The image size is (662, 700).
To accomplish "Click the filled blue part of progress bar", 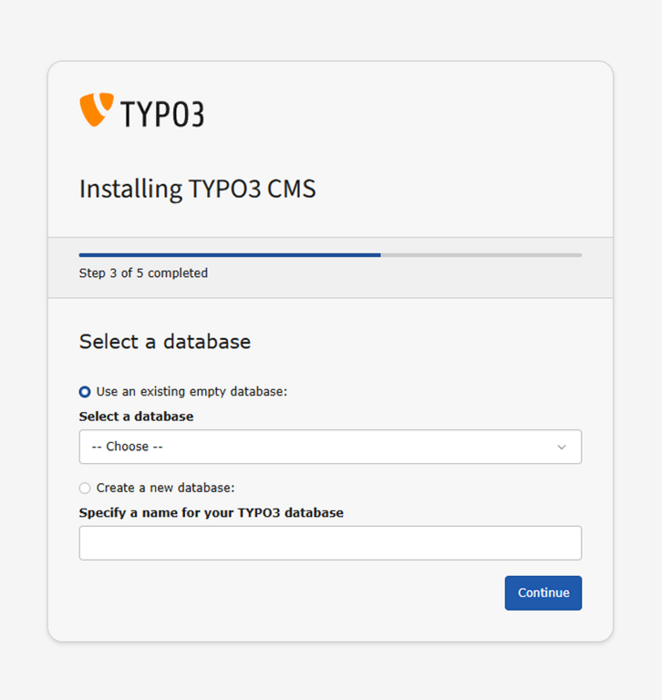I will point(229,255).
